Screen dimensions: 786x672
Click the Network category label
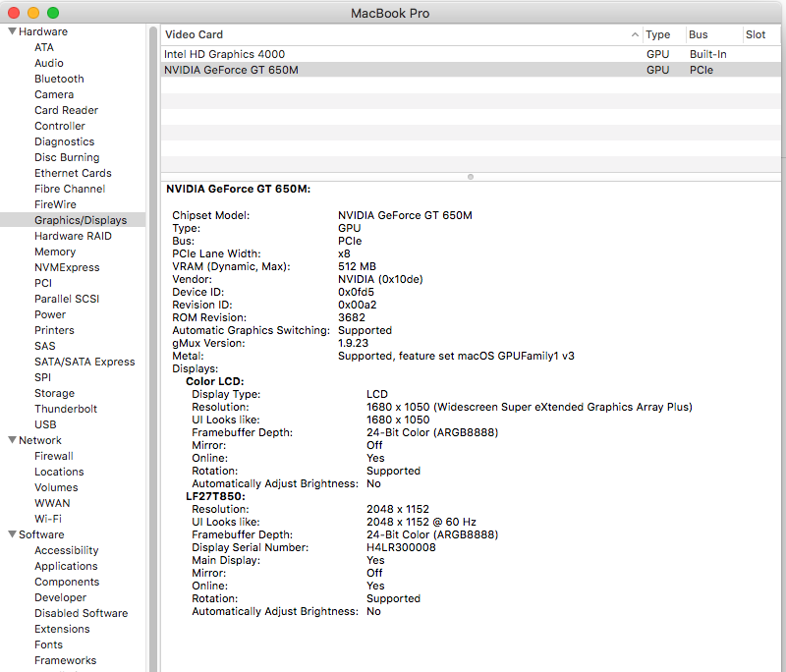[x=40, y=440]
